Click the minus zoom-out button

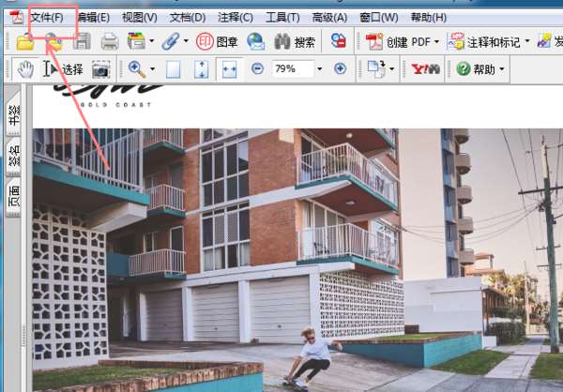click(257, 68)
